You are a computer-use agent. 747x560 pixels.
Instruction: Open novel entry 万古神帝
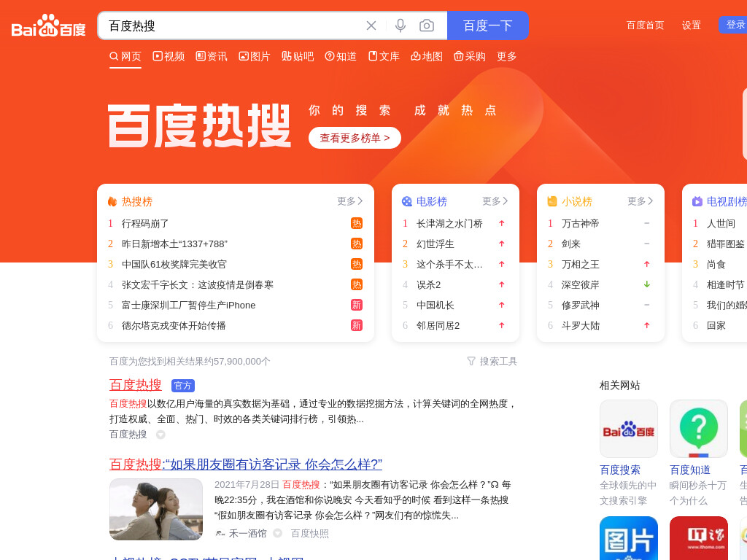(580, 223)
